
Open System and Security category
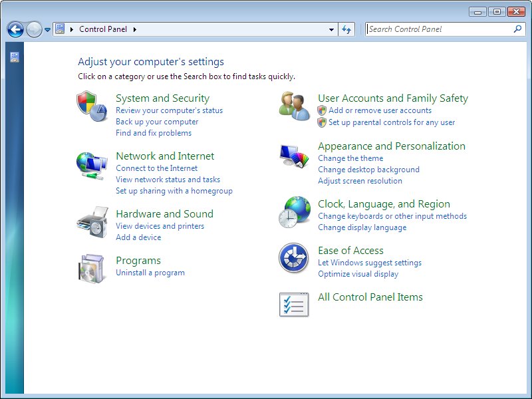click(x=162, y=98)
